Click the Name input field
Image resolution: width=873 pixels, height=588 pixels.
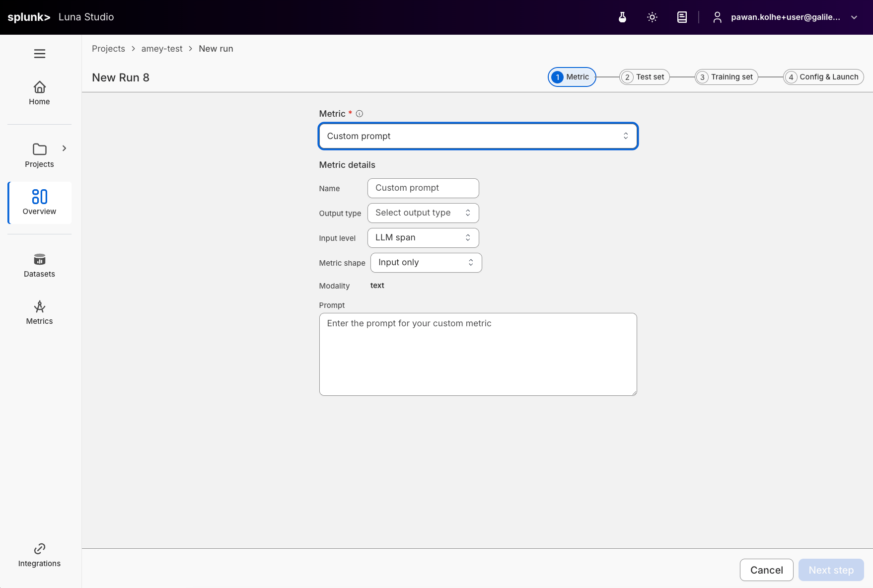(423, 188)
